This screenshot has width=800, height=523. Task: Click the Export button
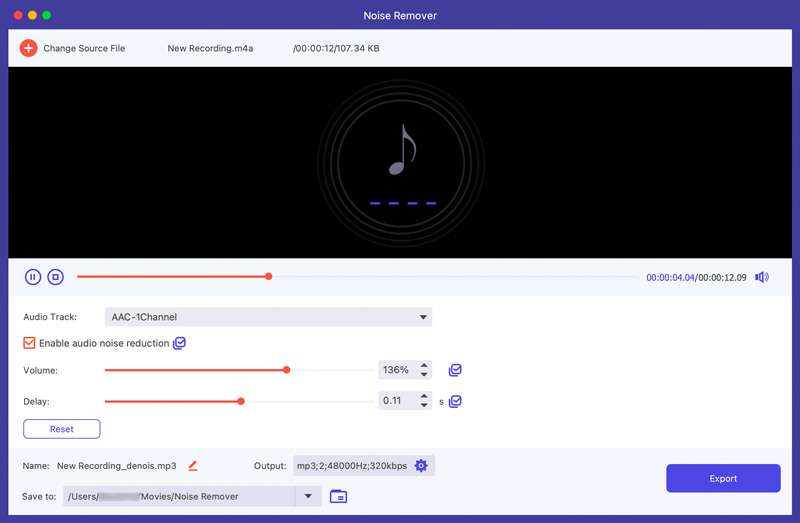coord(723,478)
